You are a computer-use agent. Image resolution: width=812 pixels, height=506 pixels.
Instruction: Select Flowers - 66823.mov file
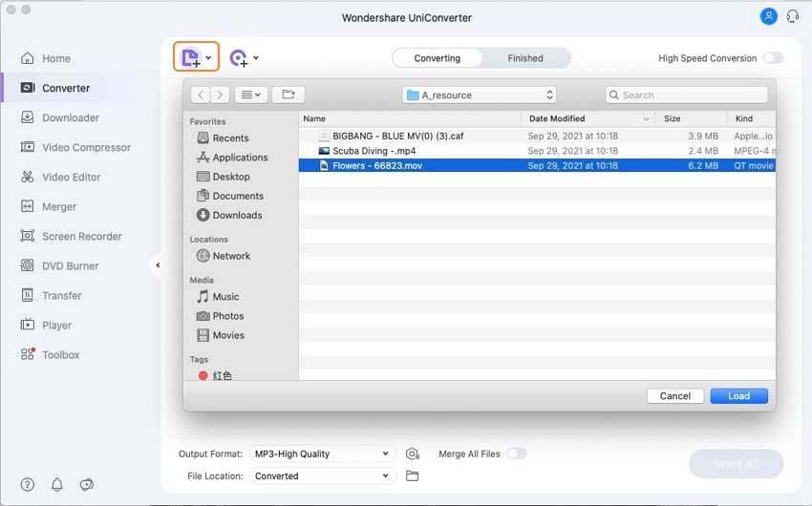pyautogui.click(x=537, y=165)
